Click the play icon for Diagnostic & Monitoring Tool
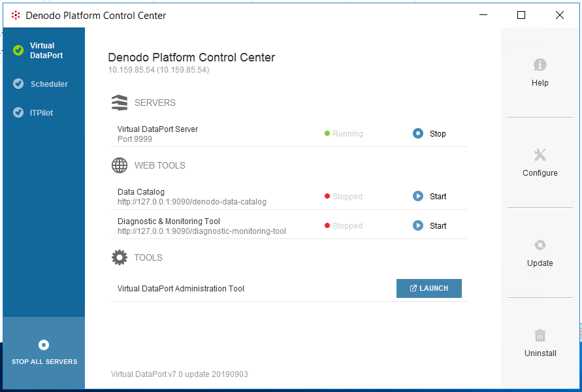The width and height of the screenshot is (582, 392). tap(418, 225)
